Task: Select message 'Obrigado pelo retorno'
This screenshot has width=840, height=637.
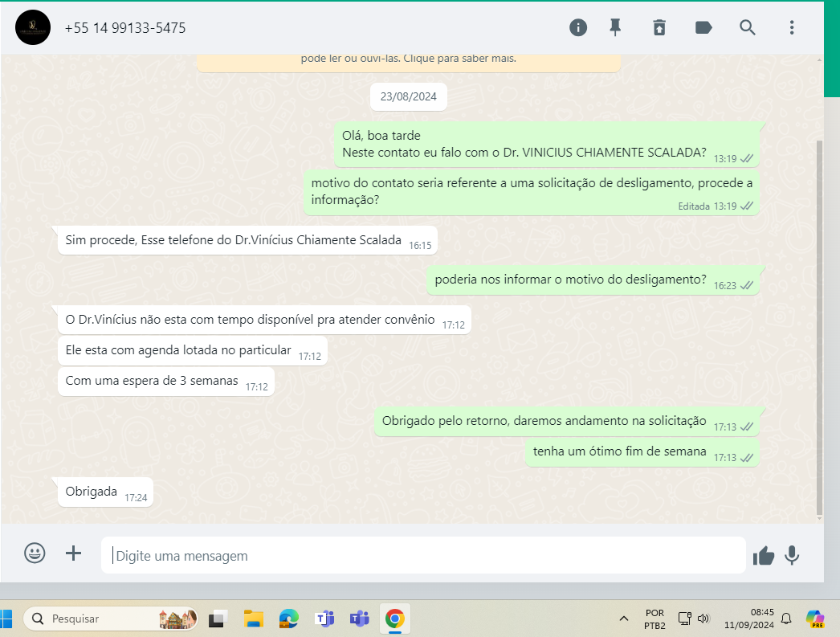Action: (567, 422)
